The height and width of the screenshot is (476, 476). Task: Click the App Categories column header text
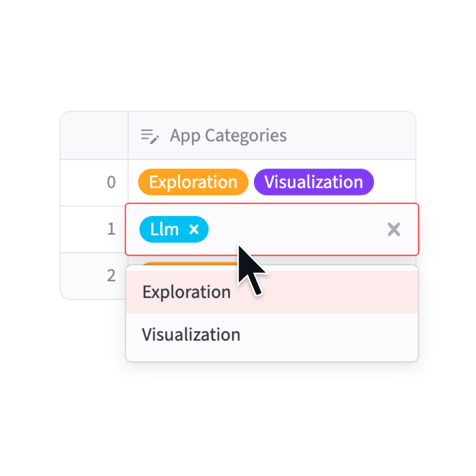(x=228, y=136)
